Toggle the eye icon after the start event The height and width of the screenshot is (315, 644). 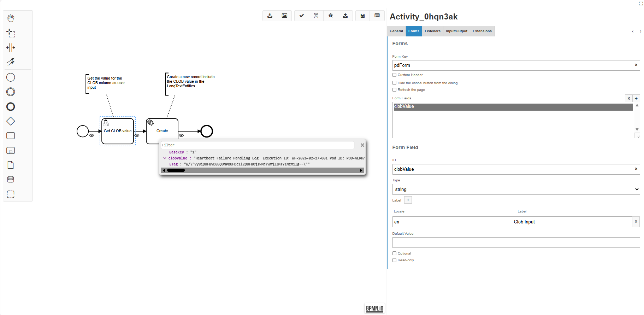point(91,135)
